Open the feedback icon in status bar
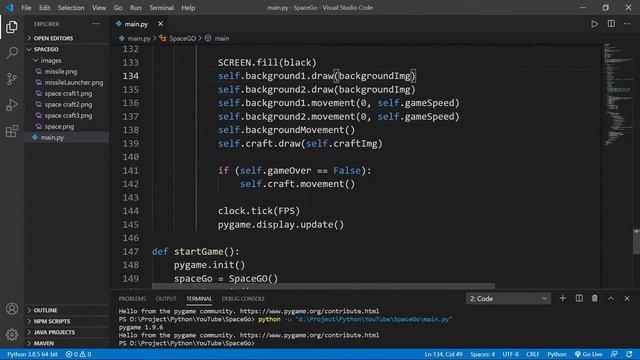Image resolution: width=640 pixels, height=360 pixels. click(614, 354)
